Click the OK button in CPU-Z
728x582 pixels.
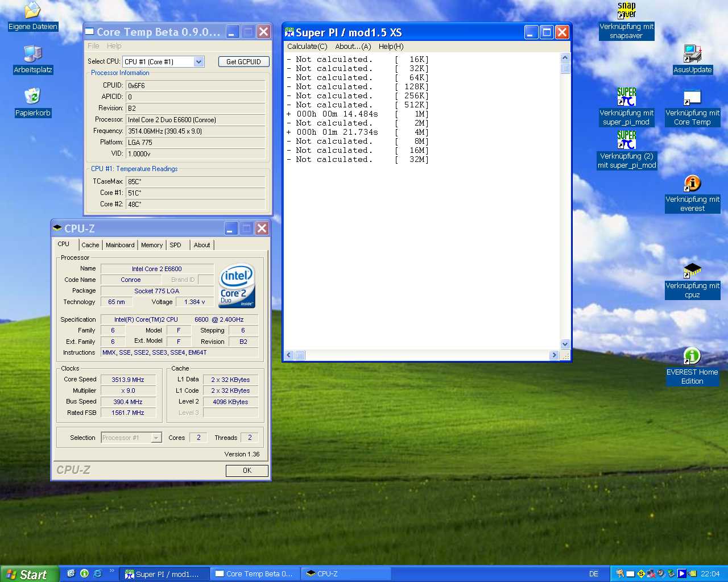[x=247, y=471]
